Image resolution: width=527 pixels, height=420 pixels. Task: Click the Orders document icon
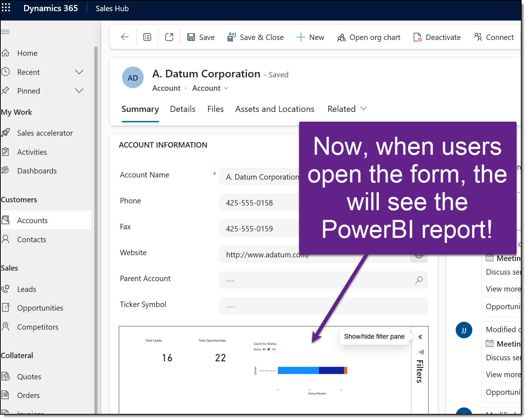[x=5, y=395]
